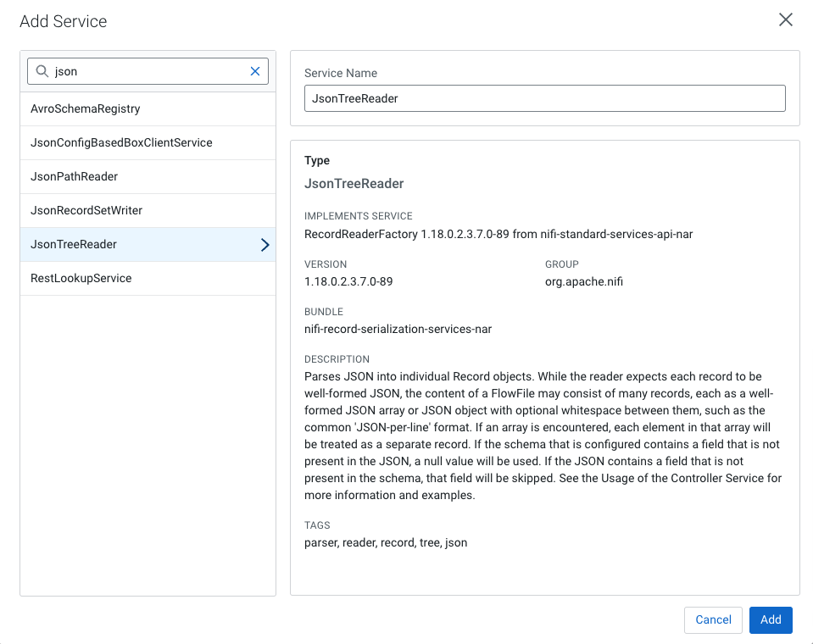
Task: Click the nifi-record-serialization-services-nar bundle name
Action: click(398, 329)
